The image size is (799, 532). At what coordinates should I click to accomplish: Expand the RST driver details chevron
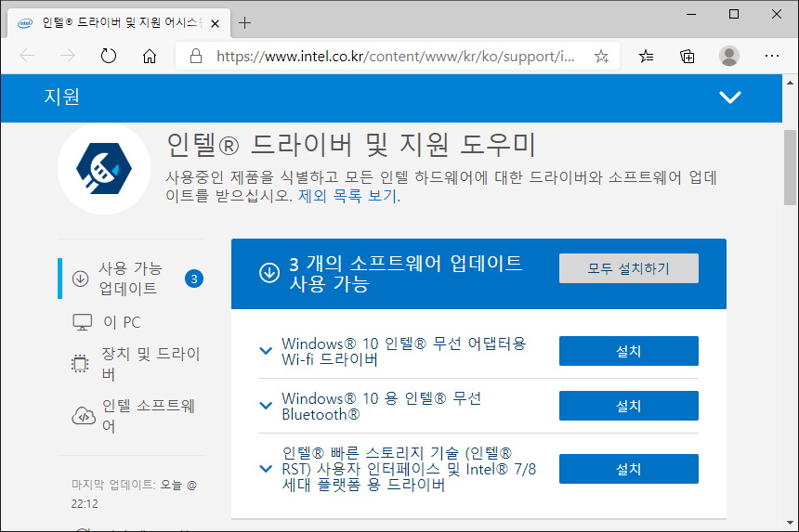click(266, 469)
